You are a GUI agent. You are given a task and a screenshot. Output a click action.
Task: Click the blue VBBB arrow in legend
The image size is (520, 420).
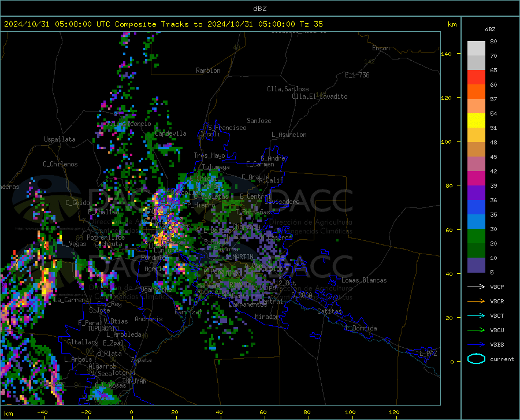point(476,345)
